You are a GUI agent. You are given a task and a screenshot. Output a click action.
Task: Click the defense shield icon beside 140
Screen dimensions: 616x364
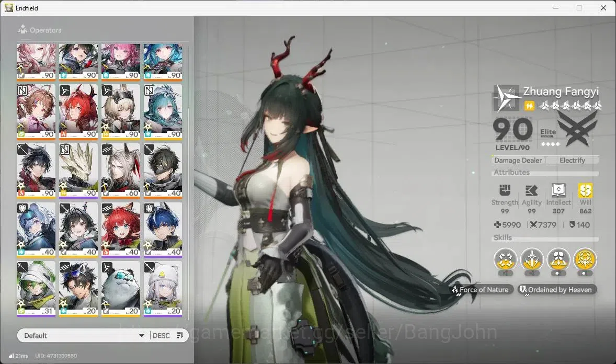pyautogui.click(x=572, y=224)
